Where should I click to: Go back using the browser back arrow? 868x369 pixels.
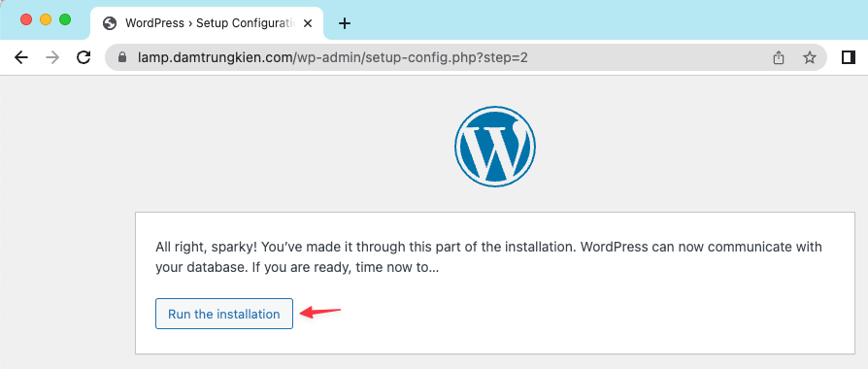pyautogui.click(x=21, y=57)
